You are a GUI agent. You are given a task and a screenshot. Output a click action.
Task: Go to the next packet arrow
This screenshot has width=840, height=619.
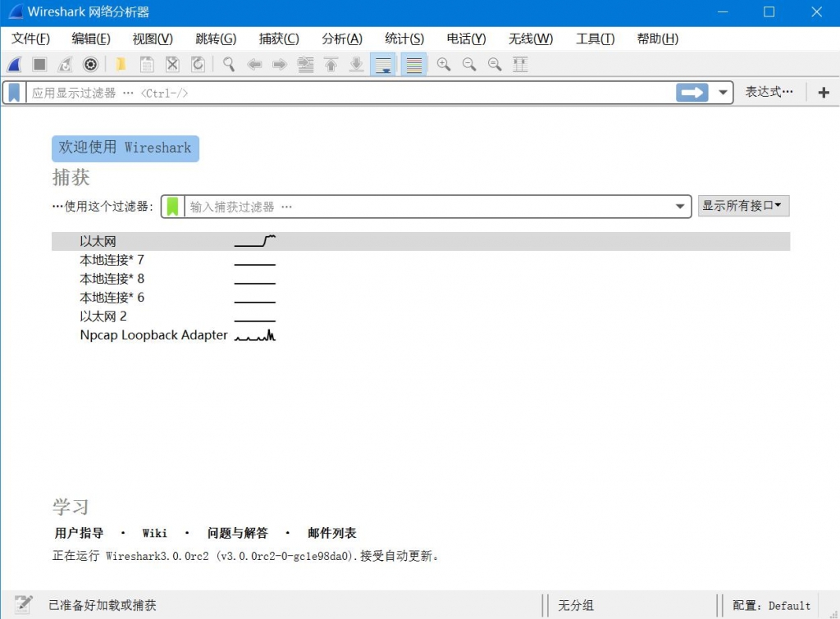pos(280,65)
